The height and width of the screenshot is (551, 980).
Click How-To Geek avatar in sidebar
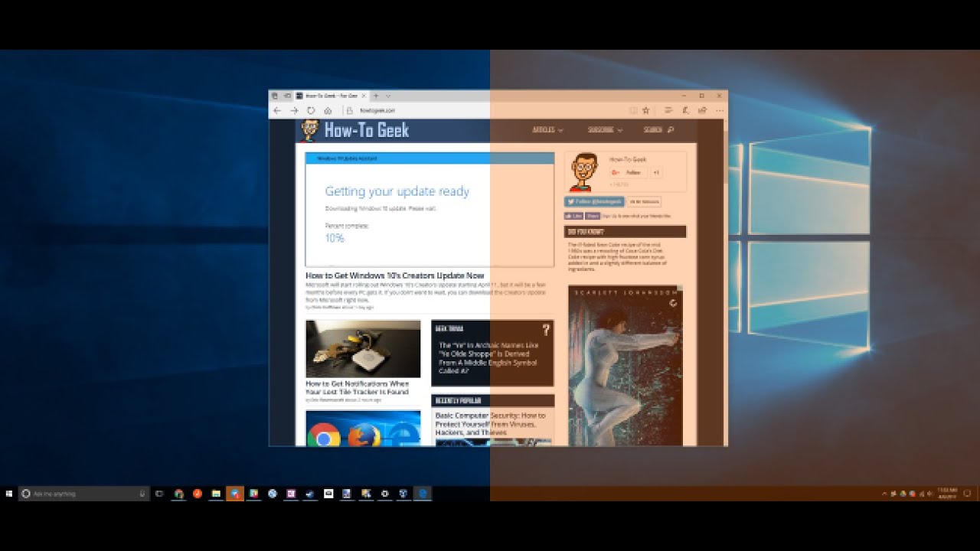pyautogui.click(x=585, y=171)
